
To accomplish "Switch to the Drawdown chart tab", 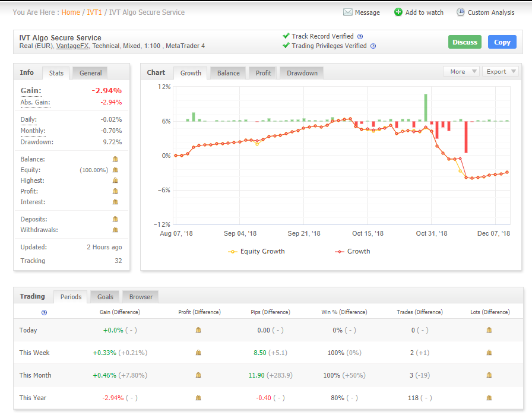I will 302,73.
